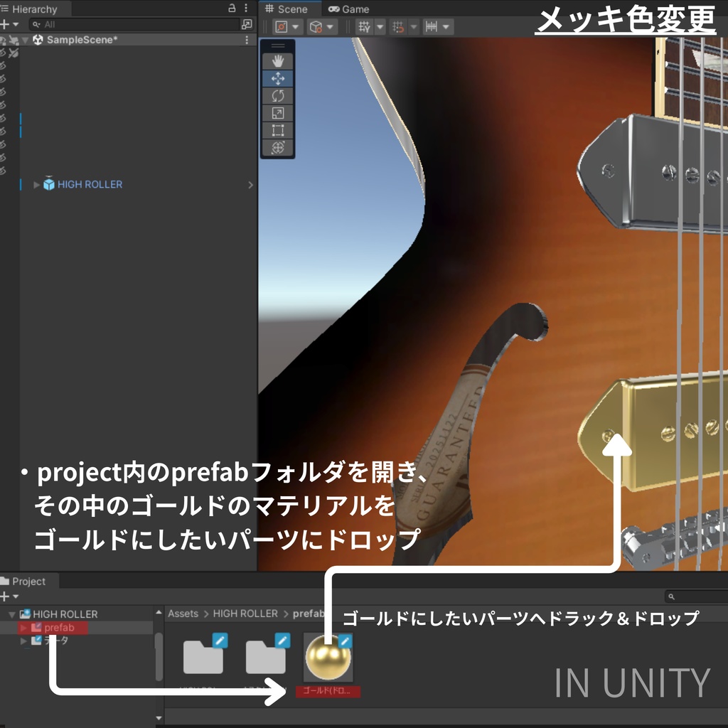The height and width of the screenshot is (728, 728).
Task: Click the Hierarchy search field
Action: click(x=134, y=24)
